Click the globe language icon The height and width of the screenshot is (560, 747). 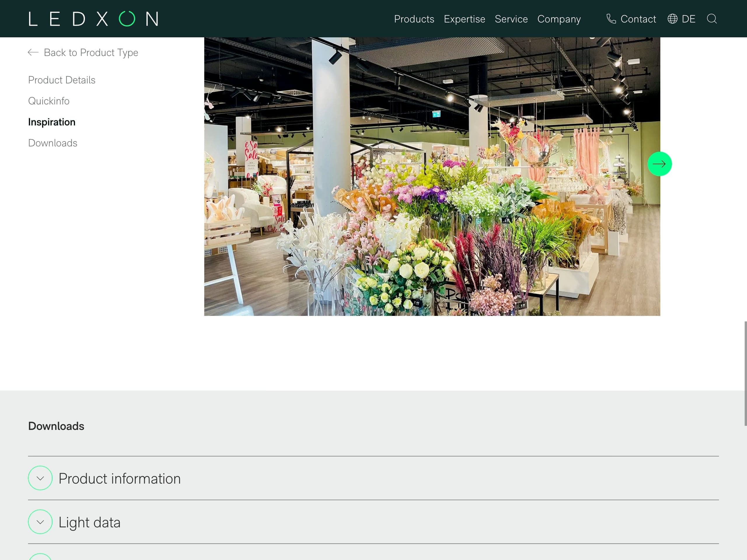672,19
